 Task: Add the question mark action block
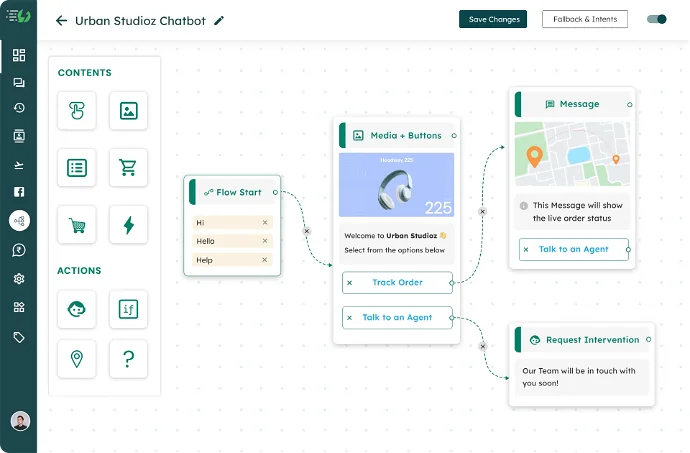128,359
